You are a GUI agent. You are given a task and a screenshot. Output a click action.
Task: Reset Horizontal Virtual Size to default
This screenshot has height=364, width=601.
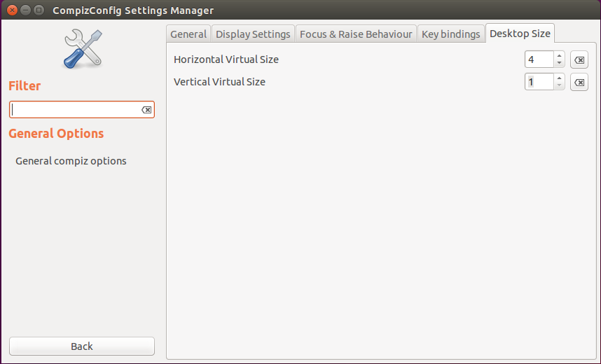tap(579, 60)
